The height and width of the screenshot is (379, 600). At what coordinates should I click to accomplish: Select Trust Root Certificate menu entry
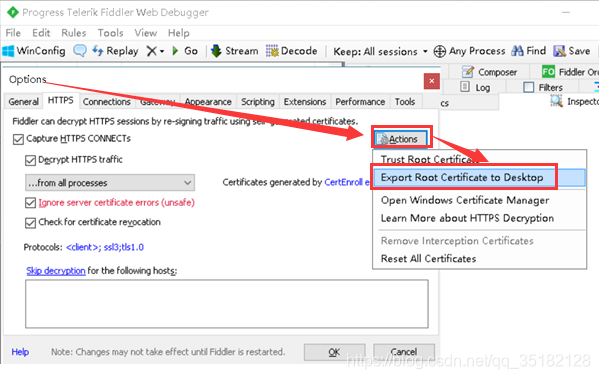pos(479,159)
